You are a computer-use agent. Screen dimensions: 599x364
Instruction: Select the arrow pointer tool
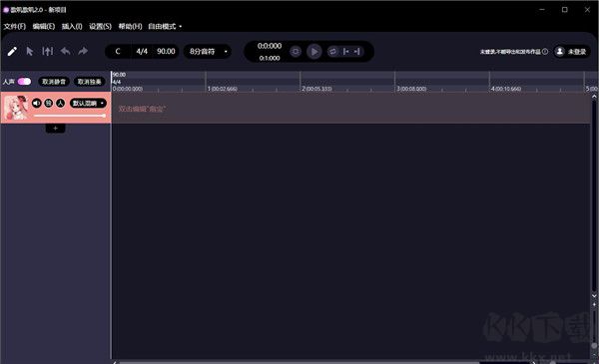[x=30, y=51]
